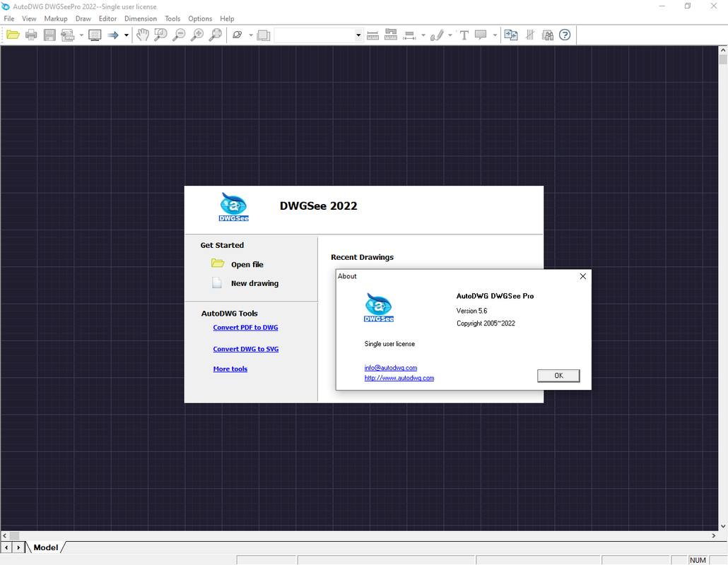
Task: Open the http://www.autodwg.com link
Action: (x=399, y=378)
